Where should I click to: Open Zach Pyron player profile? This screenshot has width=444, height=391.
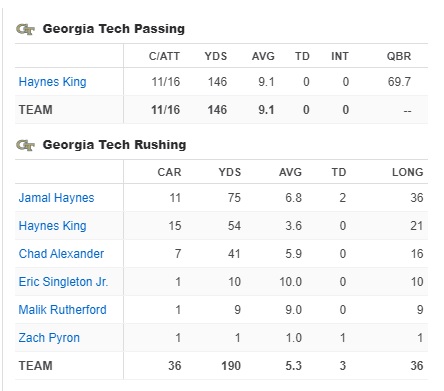pyautogui.click(x=49, y=338)
